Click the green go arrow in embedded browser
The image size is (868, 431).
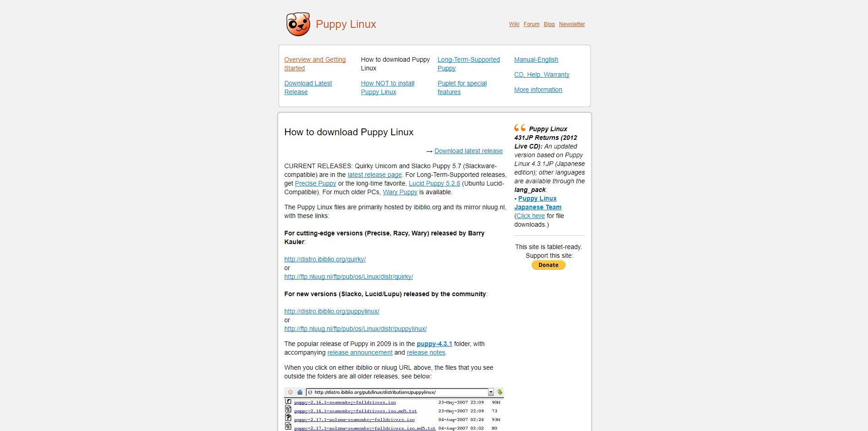pos(500,392)
